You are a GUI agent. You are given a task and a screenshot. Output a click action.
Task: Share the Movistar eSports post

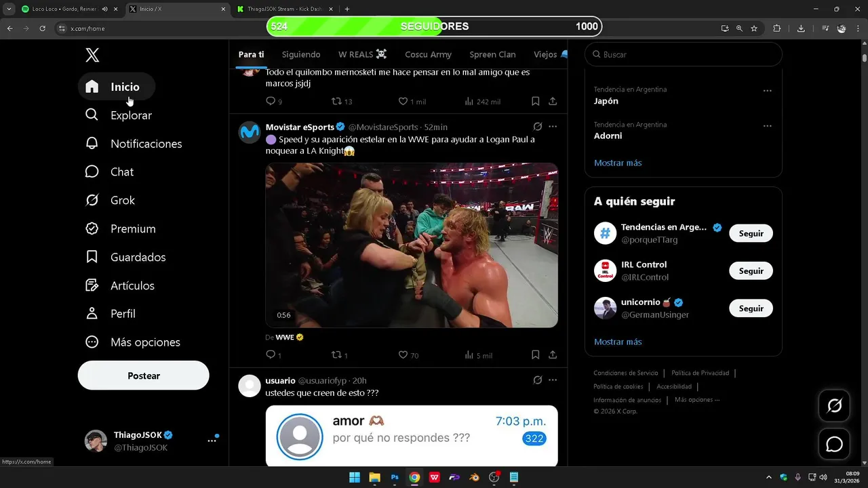553,354
